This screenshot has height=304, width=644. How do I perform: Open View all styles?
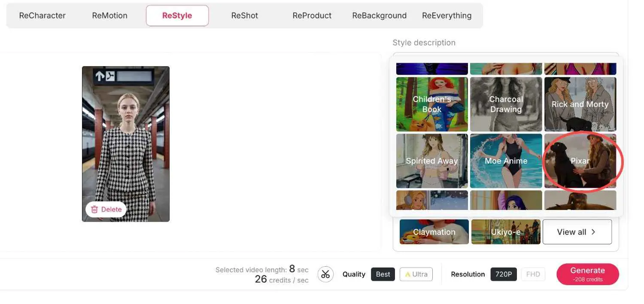(x=577, y=231)
